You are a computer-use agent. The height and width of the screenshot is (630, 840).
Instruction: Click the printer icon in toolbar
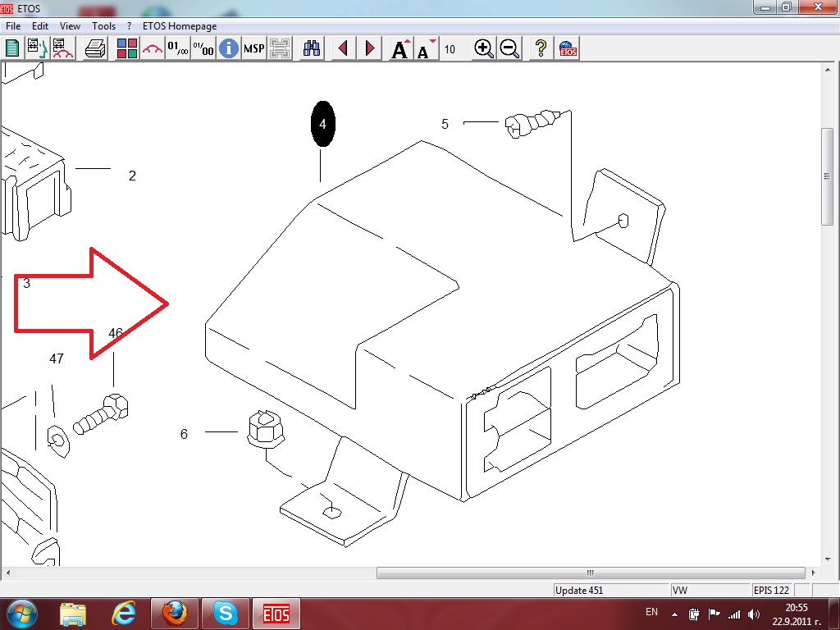96,48
